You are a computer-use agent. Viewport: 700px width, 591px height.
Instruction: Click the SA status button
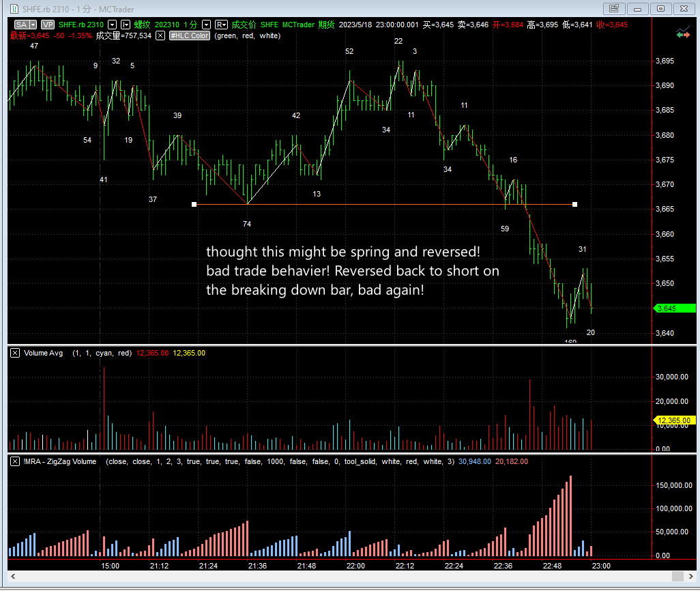(x=21, y=25)
